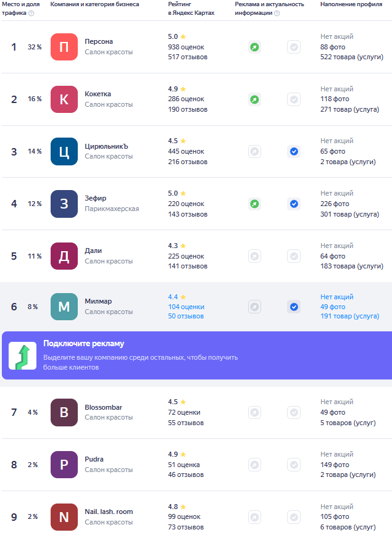Click the grey advertising icon in ЦирюльникЪ row

(x=254, y=151)
